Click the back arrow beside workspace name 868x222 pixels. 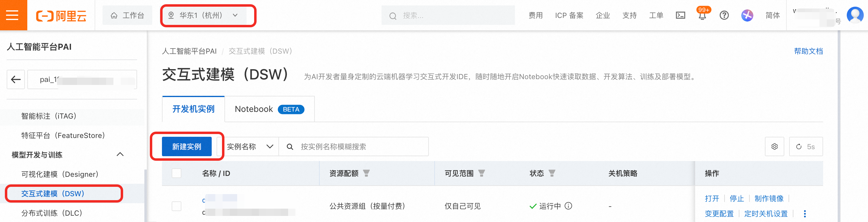click(x=16, y=79)
